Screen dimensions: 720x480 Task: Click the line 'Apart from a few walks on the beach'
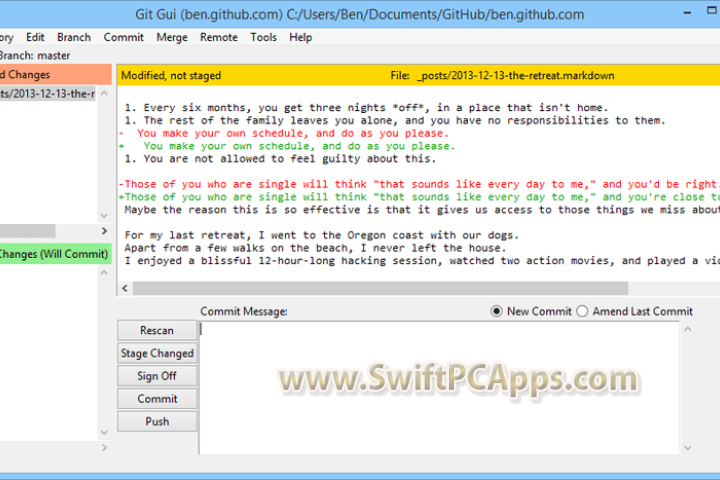click(315, 248)
